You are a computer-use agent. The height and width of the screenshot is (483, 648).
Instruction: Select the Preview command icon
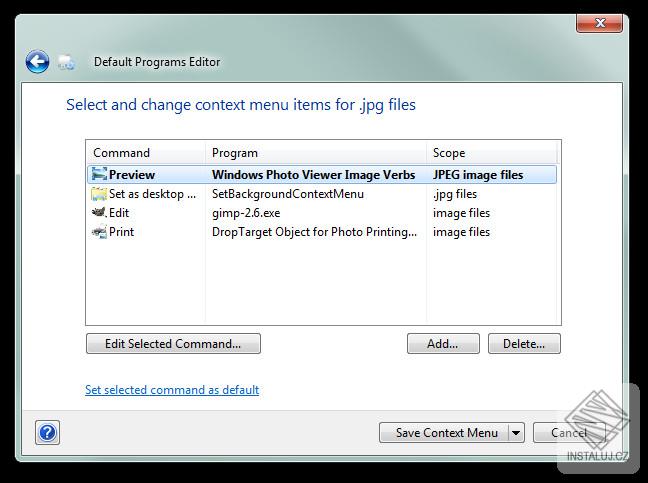(99, 174)
